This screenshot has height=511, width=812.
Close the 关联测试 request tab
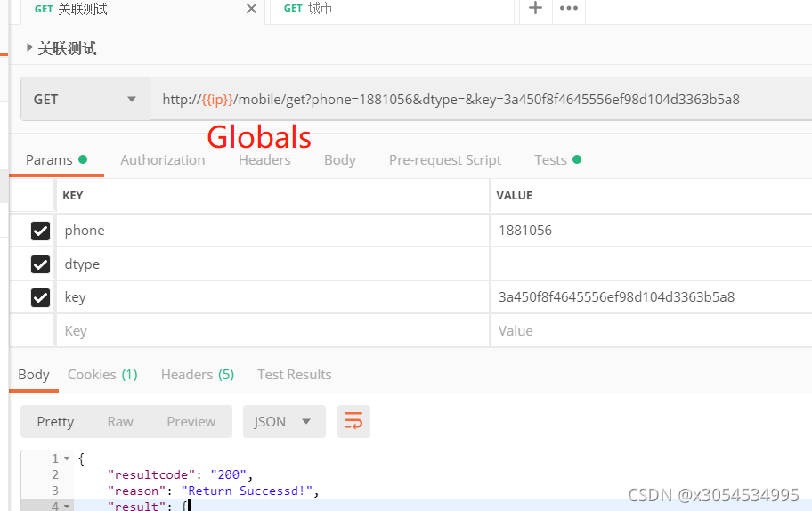tap(251, 9)
